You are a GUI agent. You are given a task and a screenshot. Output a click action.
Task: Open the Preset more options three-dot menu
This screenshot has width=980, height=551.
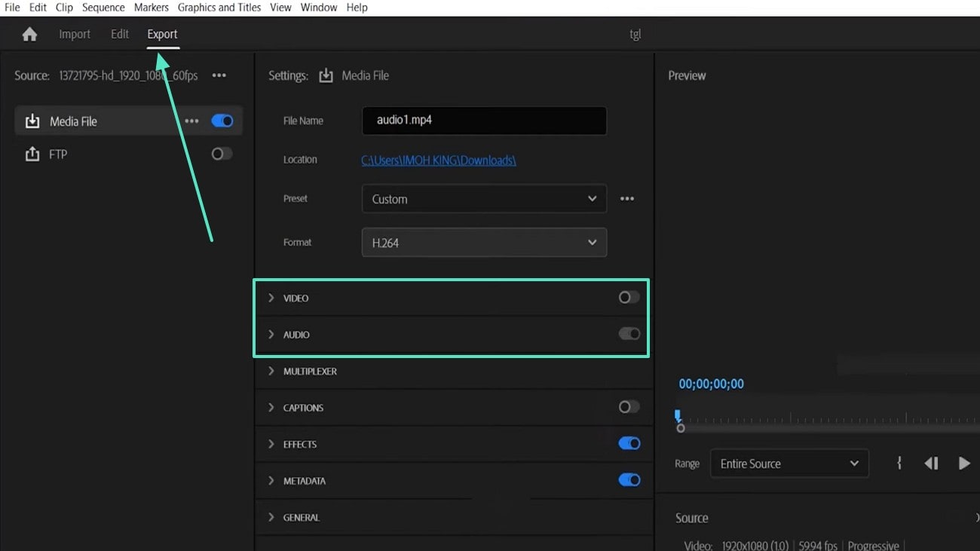pyautogui.click(x=627, y=198)
